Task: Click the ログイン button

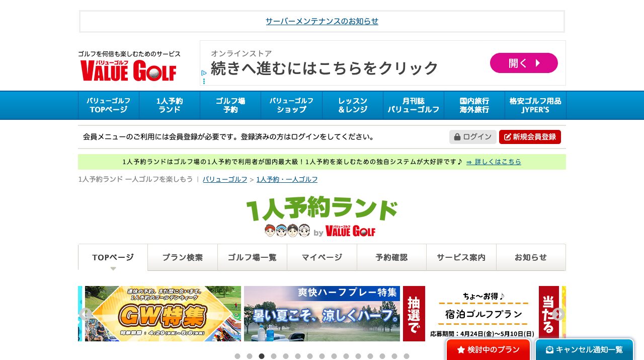Action: pos(473,137)
